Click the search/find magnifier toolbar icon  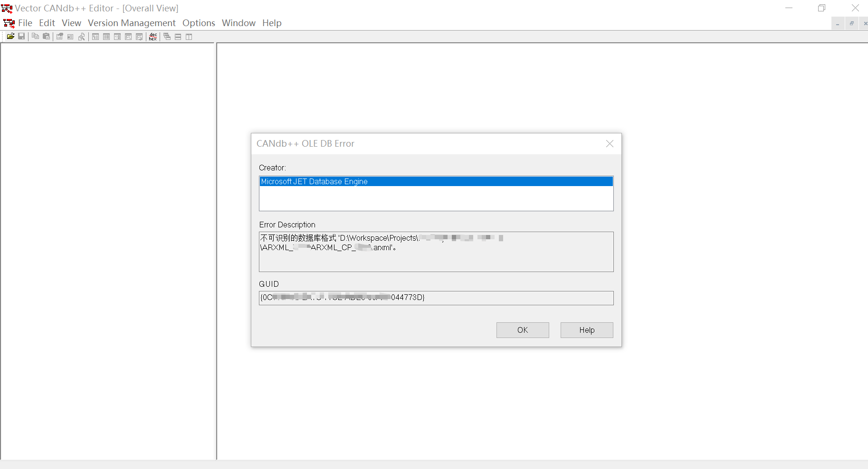[x=82, y=37]
